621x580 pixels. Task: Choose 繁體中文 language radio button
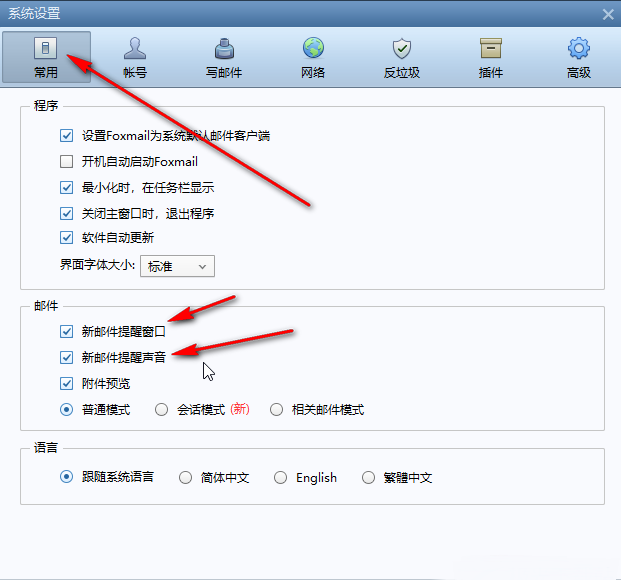[368, 477]
